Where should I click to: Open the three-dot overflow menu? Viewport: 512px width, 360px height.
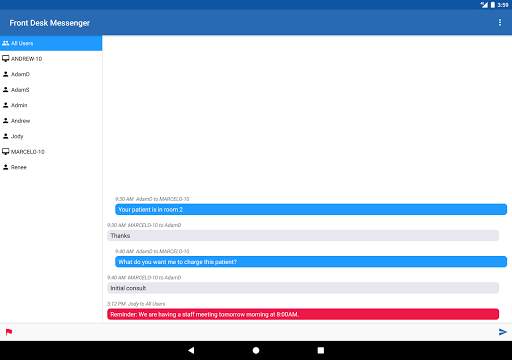pos(500,22)
